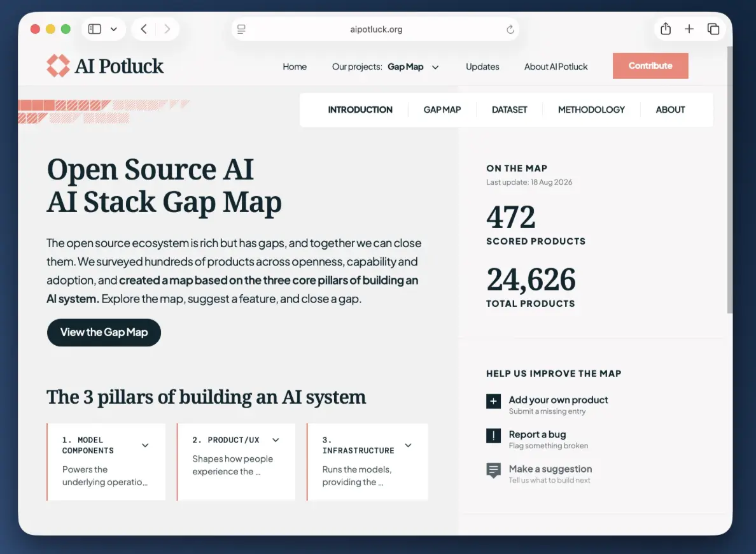
Task: Click The 3 pillars of building heading
Action: pos(206,397)
